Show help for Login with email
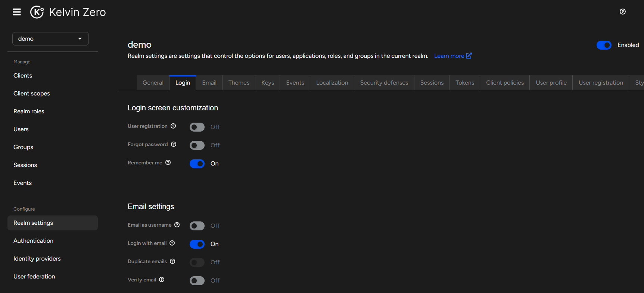Screen dimensions: 644x293 [172, 243]
